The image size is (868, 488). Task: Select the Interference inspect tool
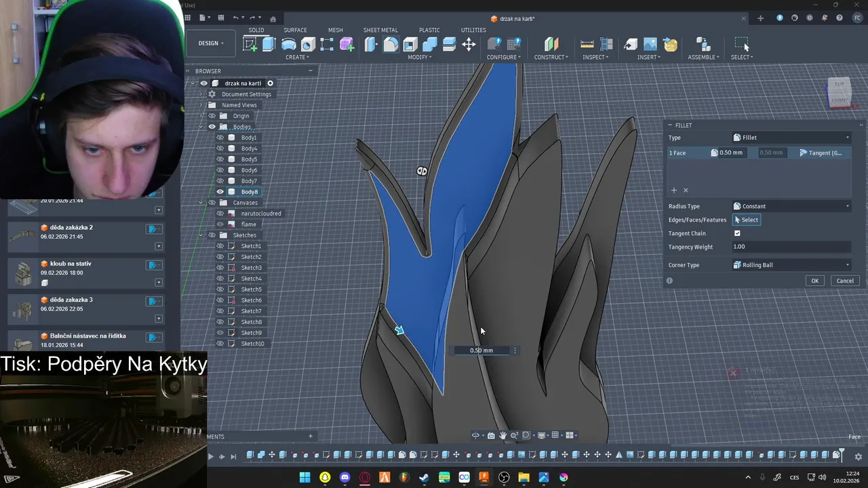pos(606,44)
